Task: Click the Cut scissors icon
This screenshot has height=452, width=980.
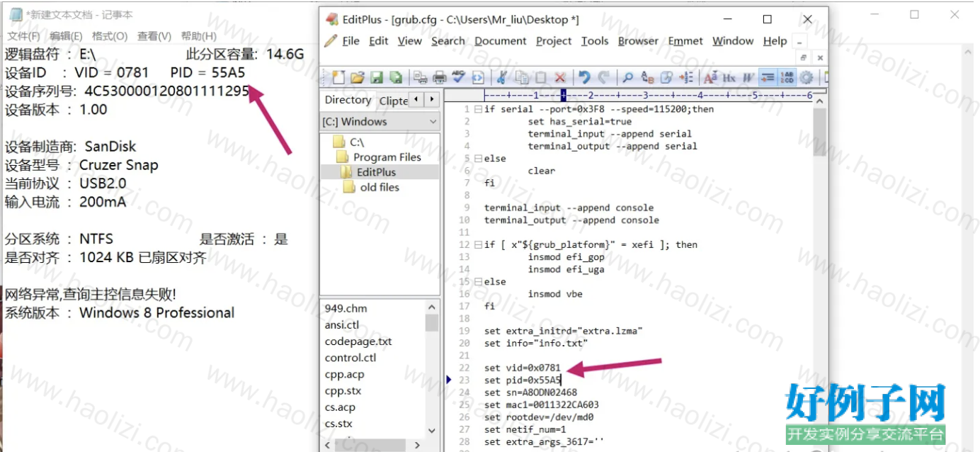Action: click(502, 77)
